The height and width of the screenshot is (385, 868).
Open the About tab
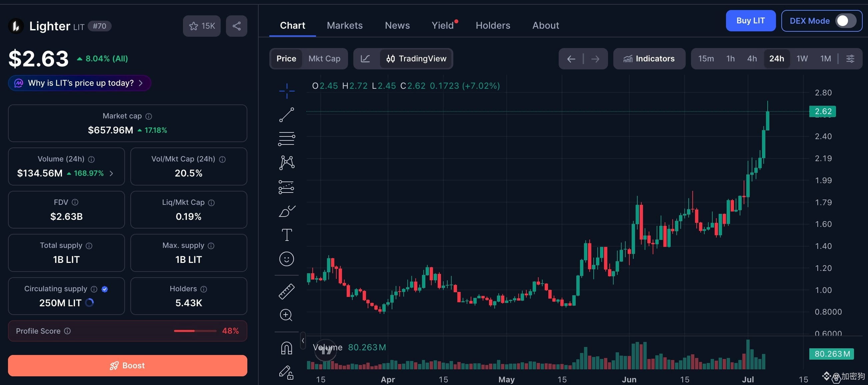(x=546, y=26)
